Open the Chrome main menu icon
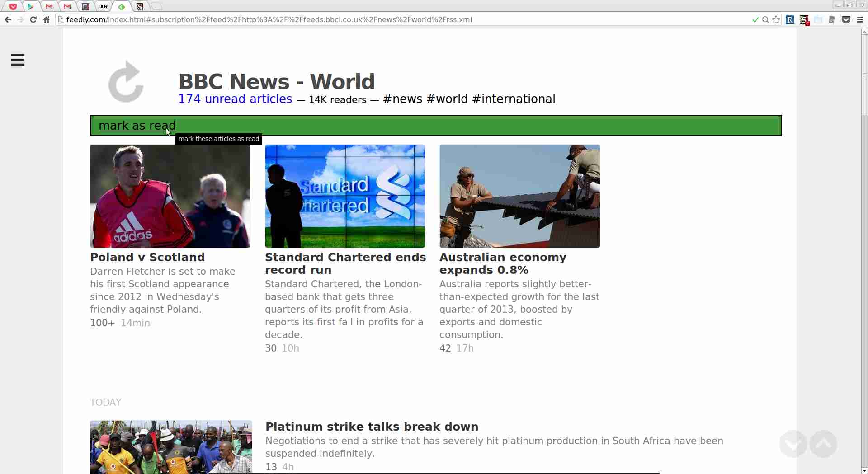 click(860, 19)
